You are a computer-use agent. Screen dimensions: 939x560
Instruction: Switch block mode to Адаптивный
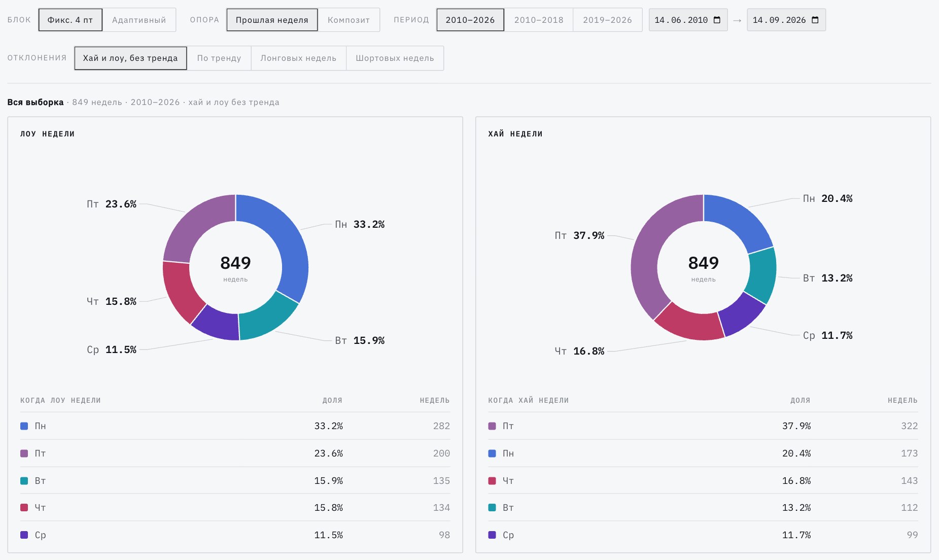pos(139,20)
